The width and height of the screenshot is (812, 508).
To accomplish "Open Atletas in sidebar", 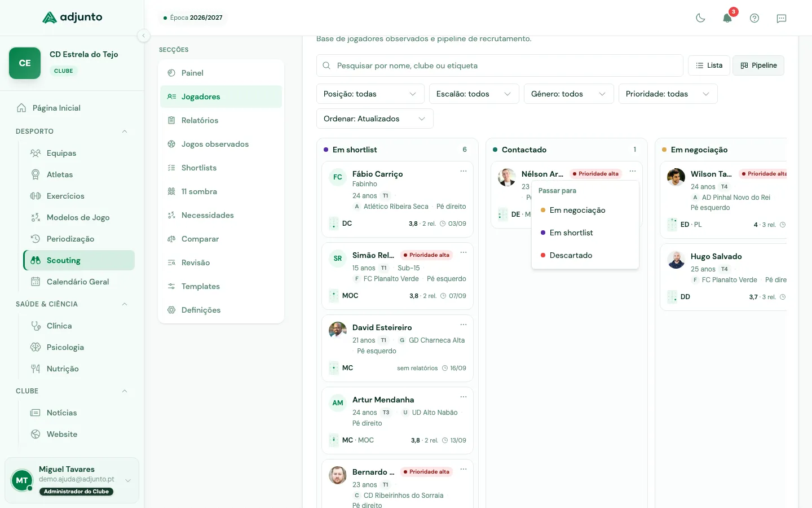I will click(79, 174).
